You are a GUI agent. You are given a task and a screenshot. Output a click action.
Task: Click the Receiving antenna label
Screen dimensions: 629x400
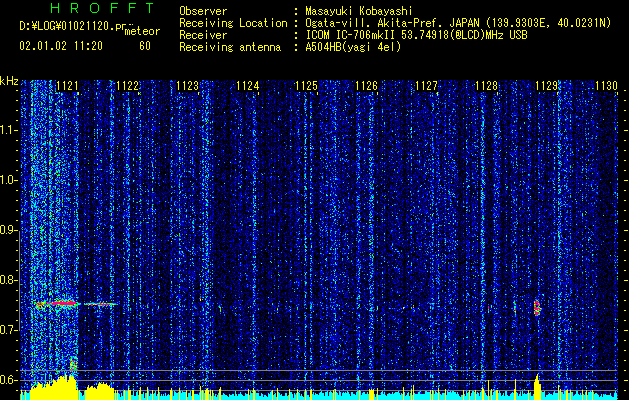click(x=230, y=47)
